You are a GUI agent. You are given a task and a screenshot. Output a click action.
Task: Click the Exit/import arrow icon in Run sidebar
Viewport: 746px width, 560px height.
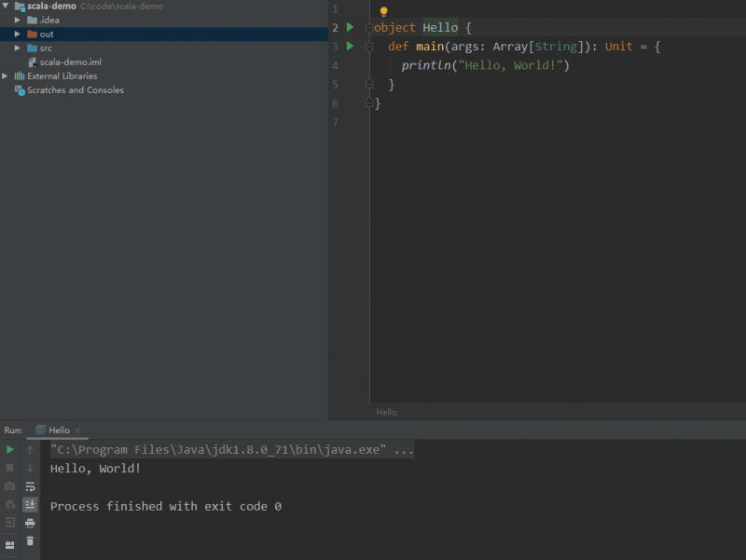pos(9,523)
